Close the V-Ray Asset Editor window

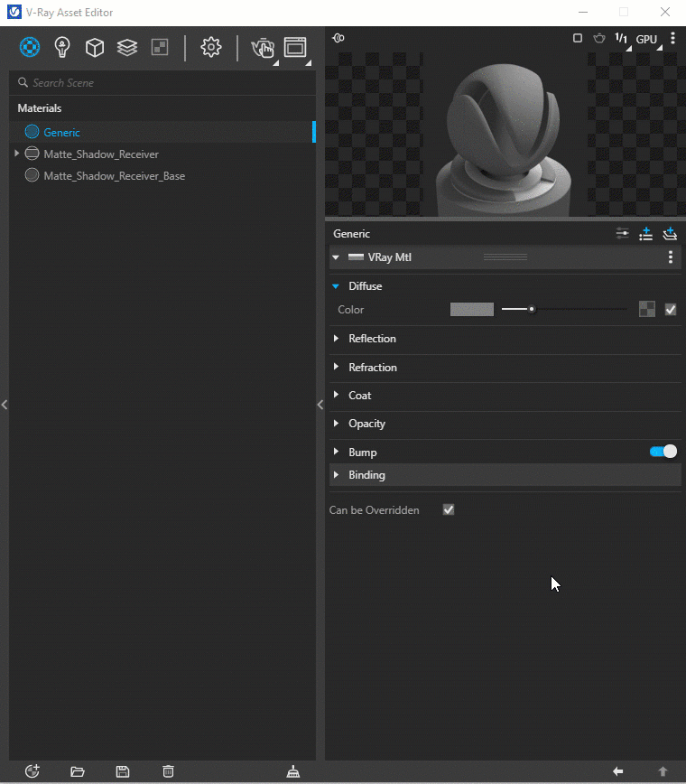click(x=665, y=12)
